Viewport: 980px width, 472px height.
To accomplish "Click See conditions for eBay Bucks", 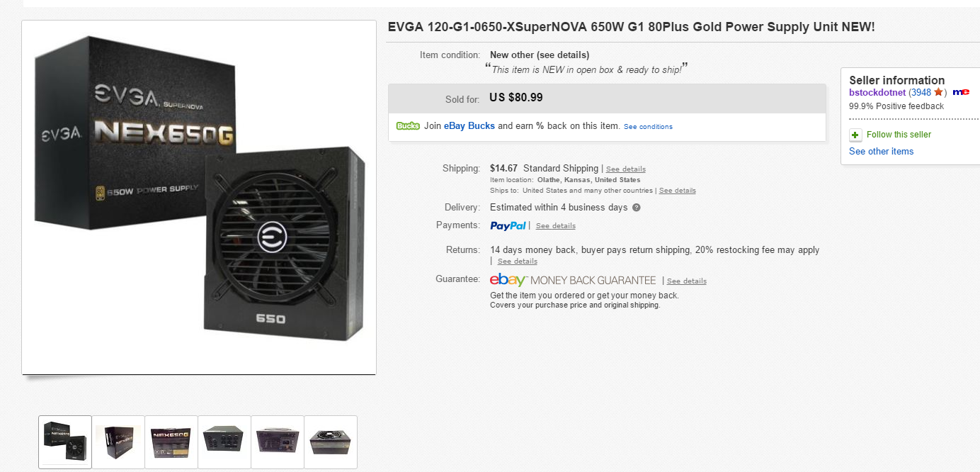I will click(x=648, y=127).
